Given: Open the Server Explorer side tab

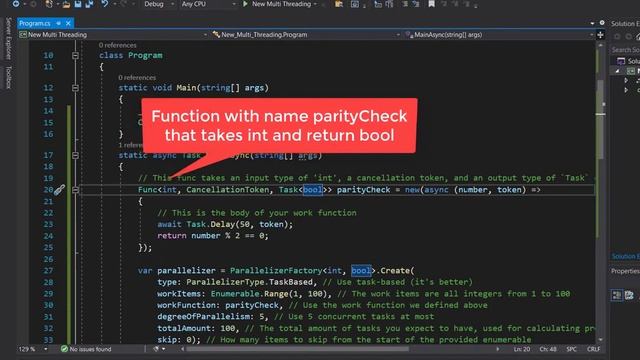Looking at the screenshot, I should point(8,39).
